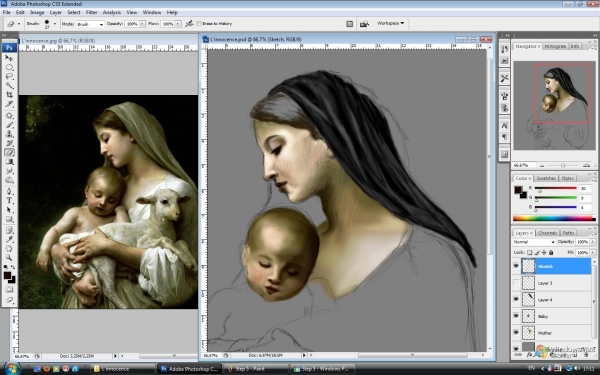Screen dimensions: 600x375
Task: Select the Eraser tool in toolbox
Action: pyautogui.click(x=9, y=152)
